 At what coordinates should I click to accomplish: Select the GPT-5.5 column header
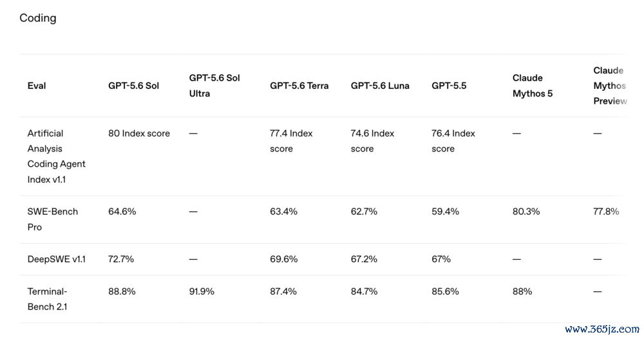(x=449, y=86)
